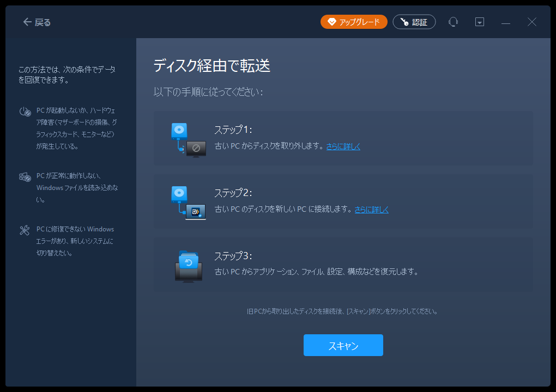This screenshot has width=556, height=392.
Task: Click the ステップ3 restore description text
Action: [316, 272]
